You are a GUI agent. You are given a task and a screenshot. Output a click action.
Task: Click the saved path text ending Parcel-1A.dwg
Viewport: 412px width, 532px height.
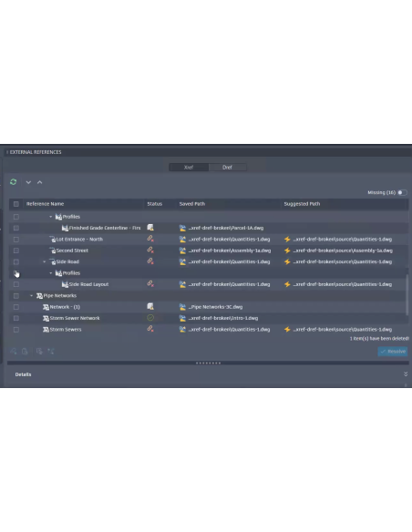(x=226, y=228)
